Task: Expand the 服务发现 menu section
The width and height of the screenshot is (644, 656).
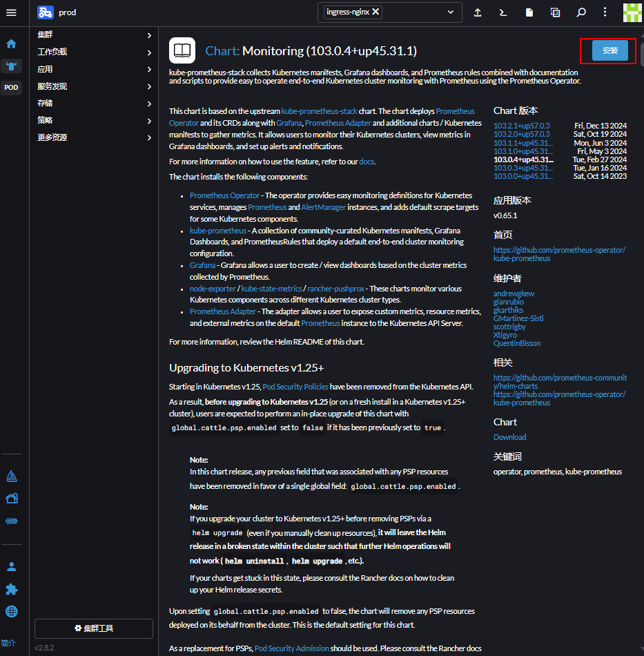Action: coord(94,86)
